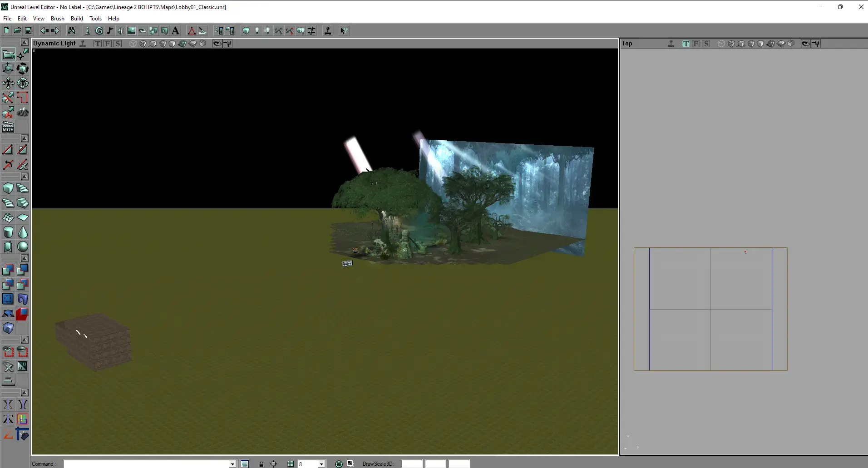
Task: Open the Actor Class browser
Action: tap(88, 30)
